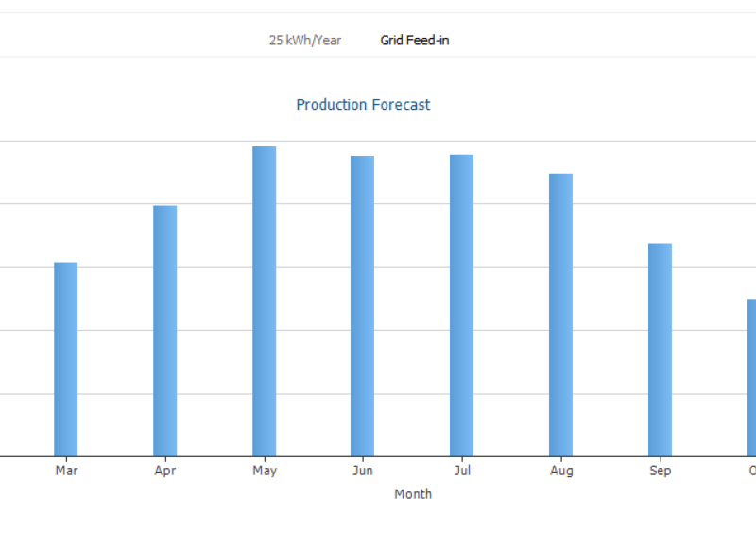Select the Apr axis label
The height and width of the screenshot is (550, 756).
click(165, 471)
